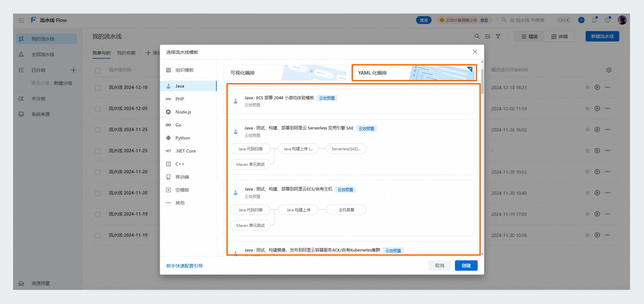This screenshot has height=304, width=644.
Task: Tick checkbox for 流水线 2024-11-20 (10:40 row)
Action: tap(97, 193)
